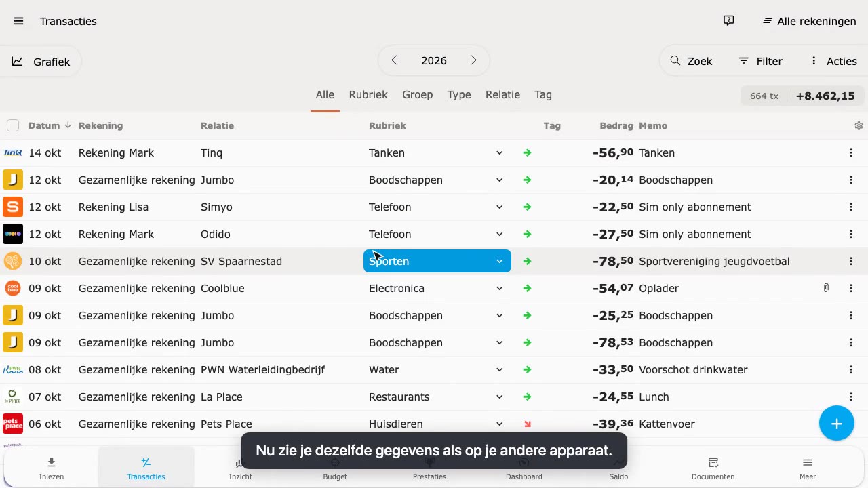Click the Coolblue logo icon
The image size is (868, 488).
point(13,288)
